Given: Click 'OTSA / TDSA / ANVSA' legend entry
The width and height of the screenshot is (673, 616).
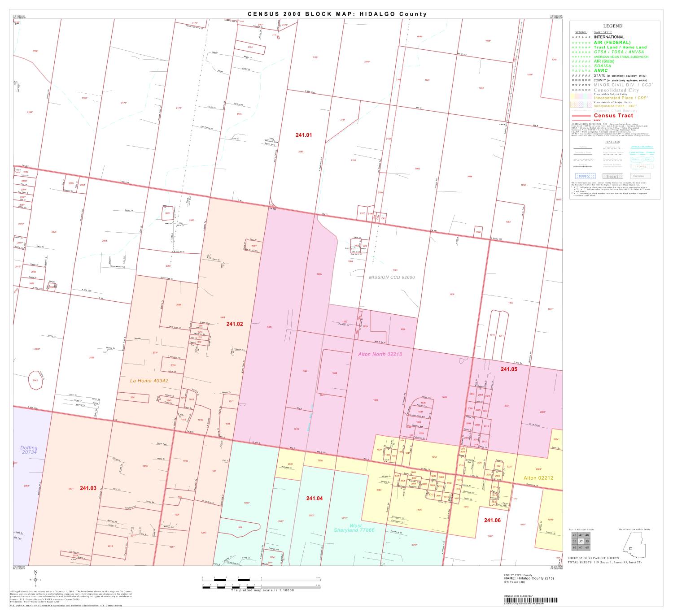Looking at the screenshot, I should 619,52.
